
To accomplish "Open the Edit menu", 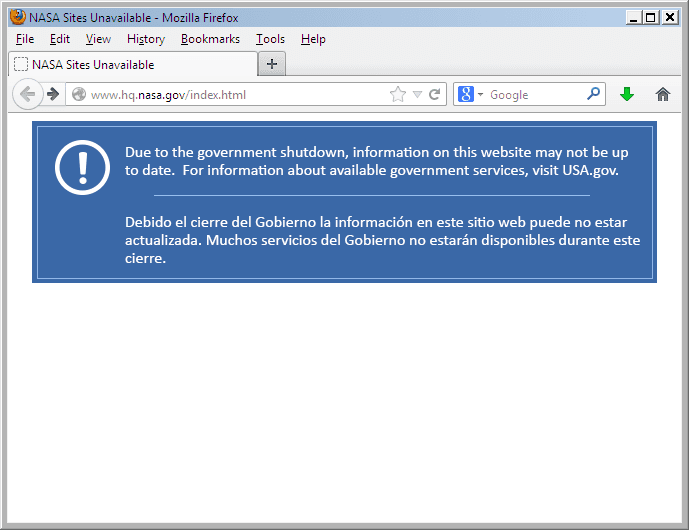I will [x=60, y=39].
